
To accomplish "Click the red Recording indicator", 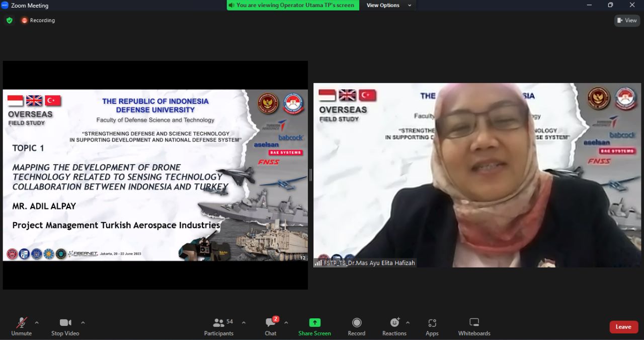I will point(38,21).
